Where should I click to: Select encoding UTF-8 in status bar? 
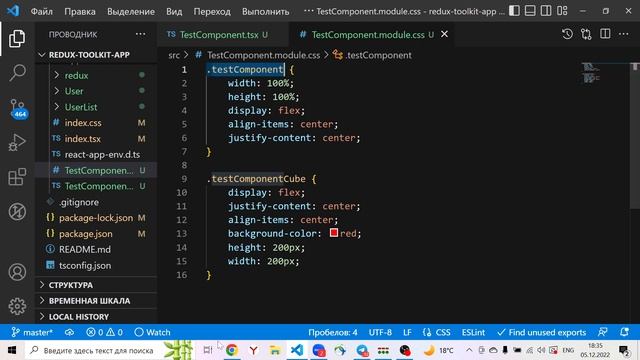[380, 332]
